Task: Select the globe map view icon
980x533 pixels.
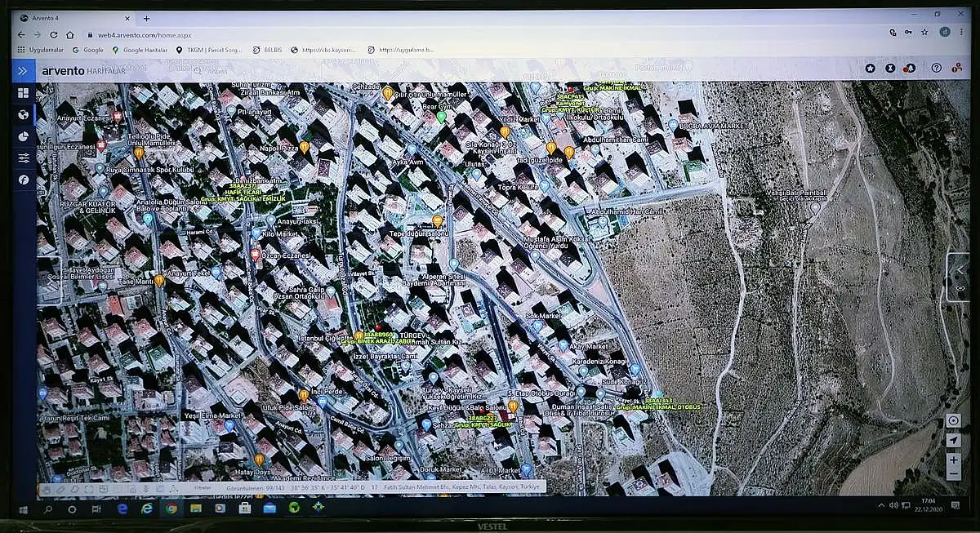Action: click(23, 115)
